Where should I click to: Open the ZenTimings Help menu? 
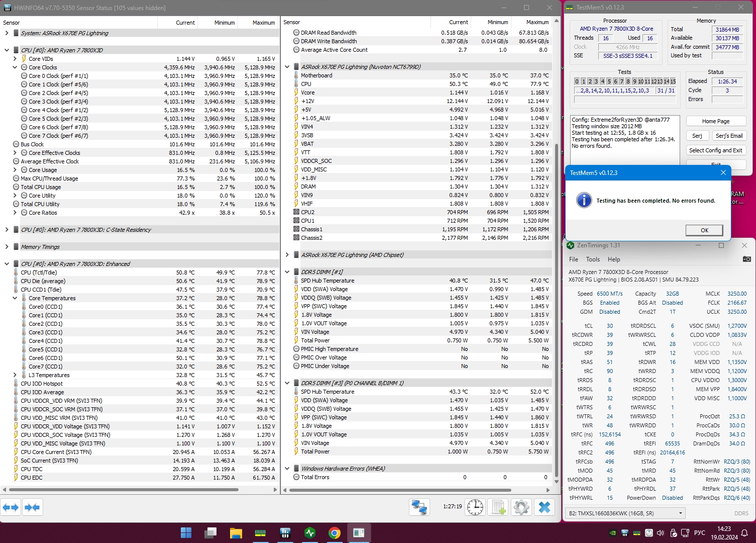tap(614, 259)
